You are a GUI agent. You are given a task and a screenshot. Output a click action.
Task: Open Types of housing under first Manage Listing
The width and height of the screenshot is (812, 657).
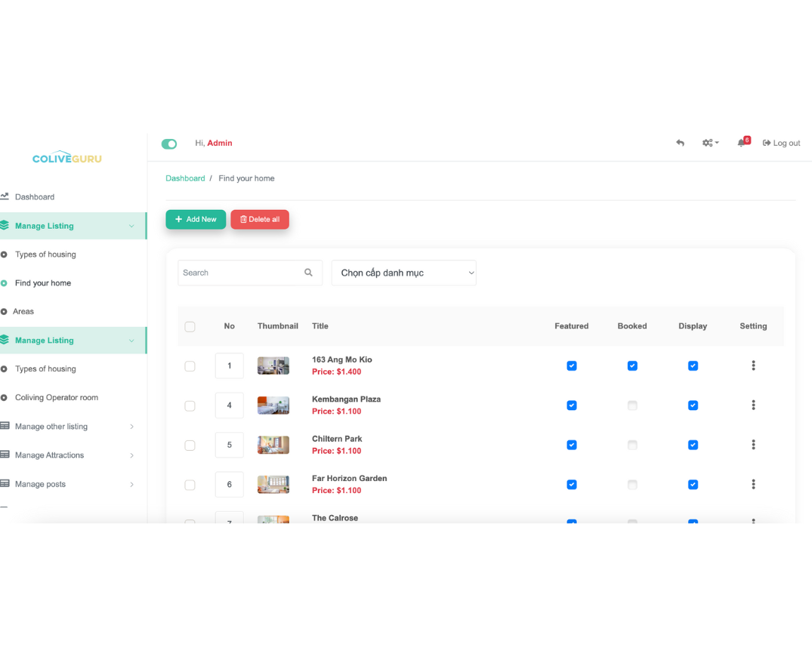point(45,254)
